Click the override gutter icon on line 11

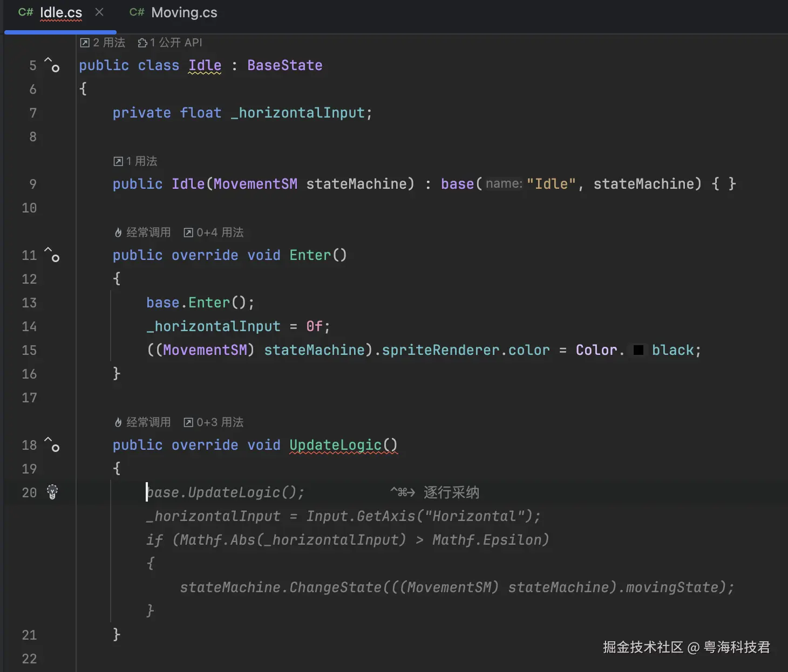coord(52,255)
